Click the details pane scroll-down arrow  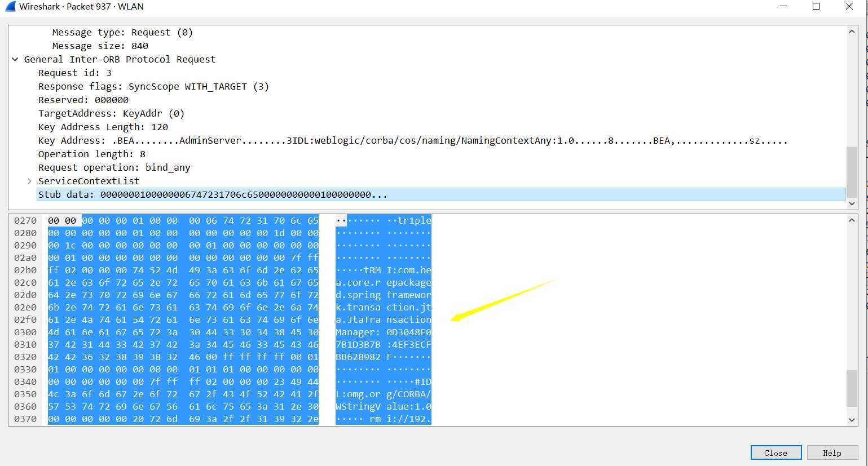[x=852, y=203]
